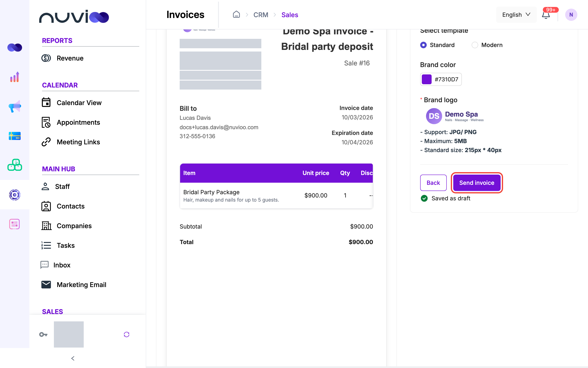The height and width of the screenshot is (368, 588).
Task: Click the #7310D7 color hex field
Action: (x=446, y=79)
